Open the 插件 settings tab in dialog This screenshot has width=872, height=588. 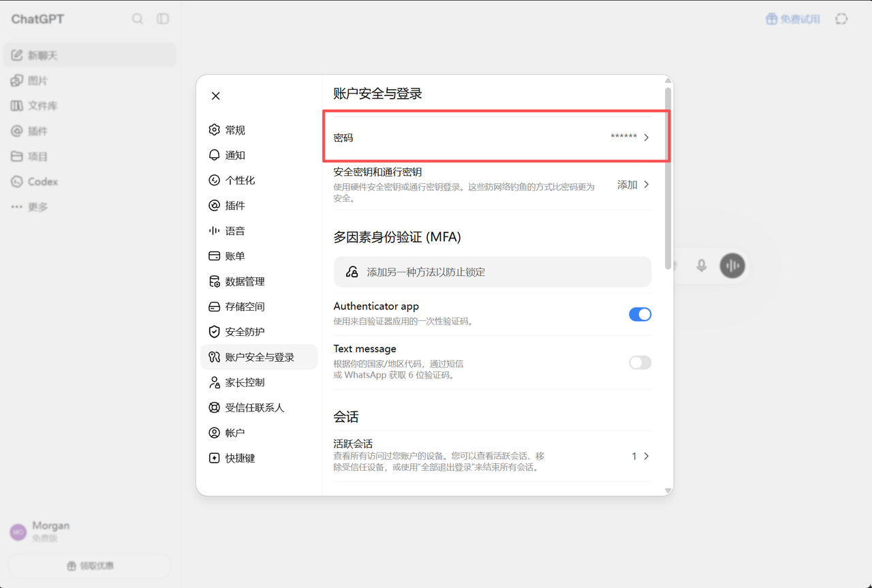click(259, 205)
